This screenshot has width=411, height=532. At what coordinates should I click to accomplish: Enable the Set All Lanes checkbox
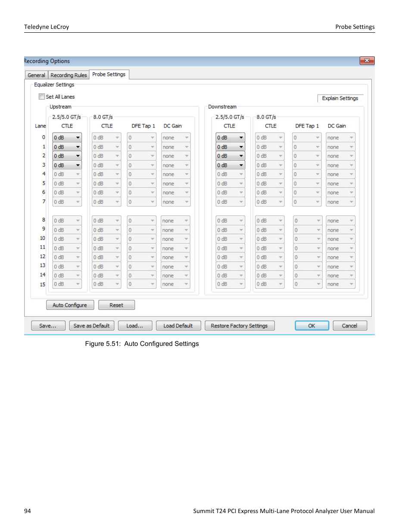tap(41, 96)
